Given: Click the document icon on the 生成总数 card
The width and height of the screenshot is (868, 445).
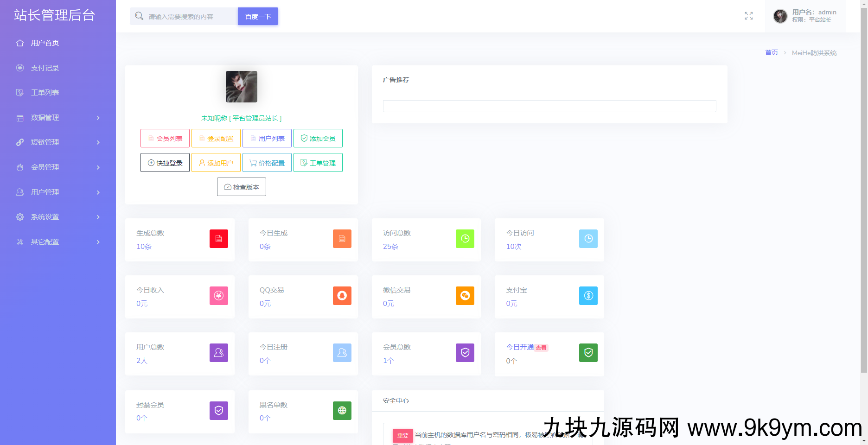Looking at the screenshot, I should (218, 239).
